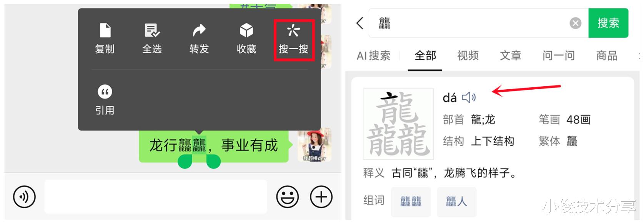Screen dimensions: 644x224
Task: Tap the green 搜索 button
Action: 608,23
